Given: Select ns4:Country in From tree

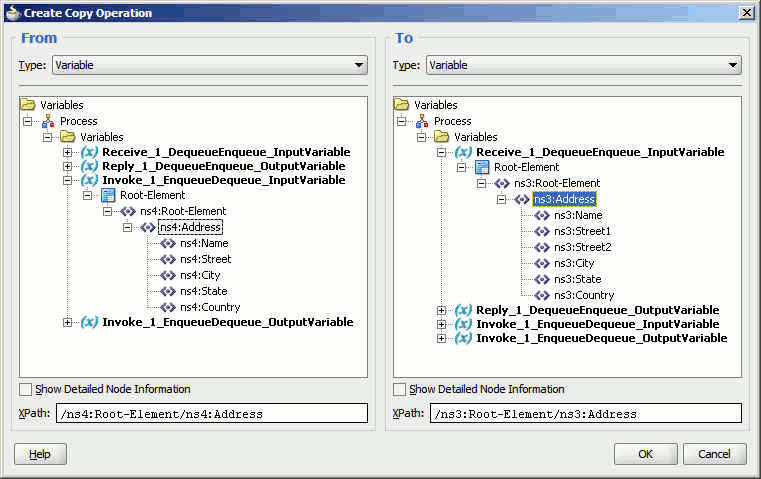Looking at the screenshot, I should 210,307.
